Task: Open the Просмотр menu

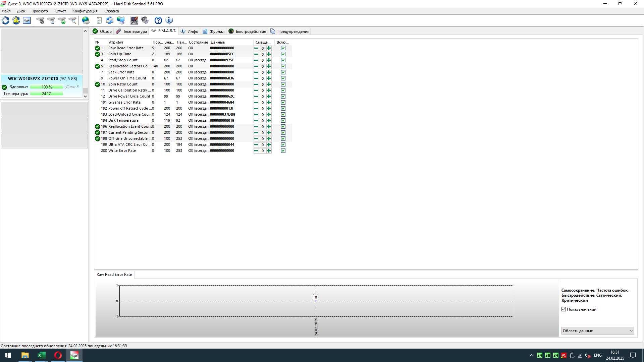Action: pyautogui.click(x=40, y=11)
